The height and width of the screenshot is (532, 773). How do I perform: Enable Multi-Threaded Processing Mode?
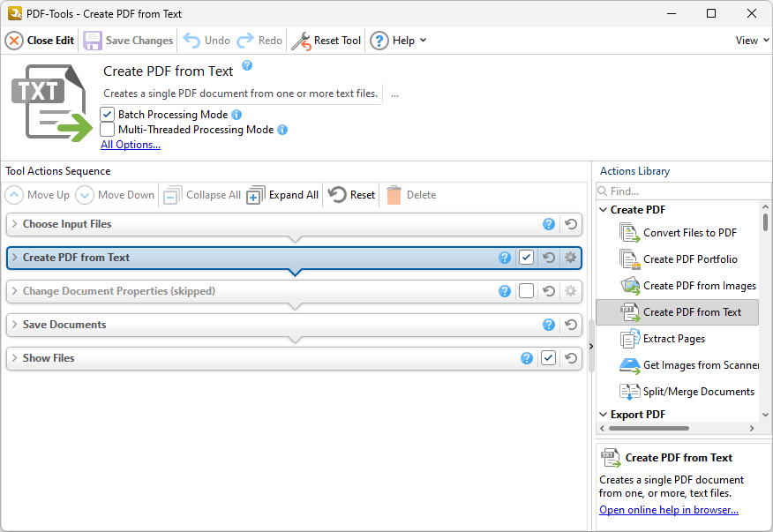(x=107, y=130)
